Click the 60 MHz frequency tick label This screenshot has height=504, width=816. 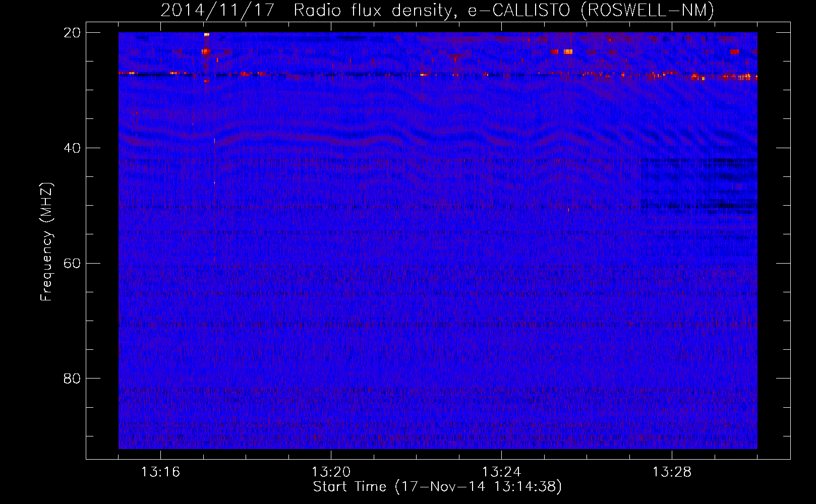[72, 263]
